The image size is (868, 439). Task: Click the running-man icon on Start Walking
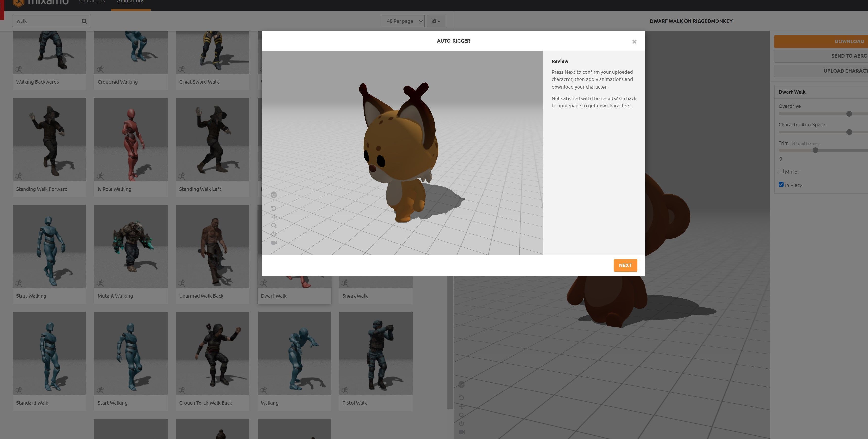[100, 390]
